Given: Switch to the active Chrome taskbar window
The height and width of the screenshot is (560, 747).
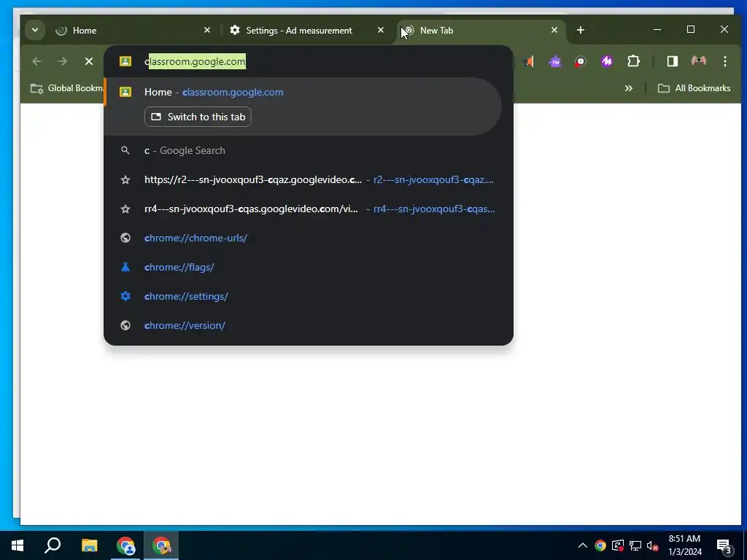Looking at the screenshot, I should tap(161, 545).
